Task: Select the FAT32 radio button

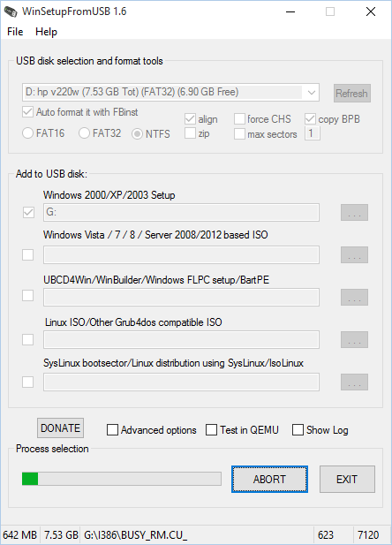Action: (x=84, y=133)
